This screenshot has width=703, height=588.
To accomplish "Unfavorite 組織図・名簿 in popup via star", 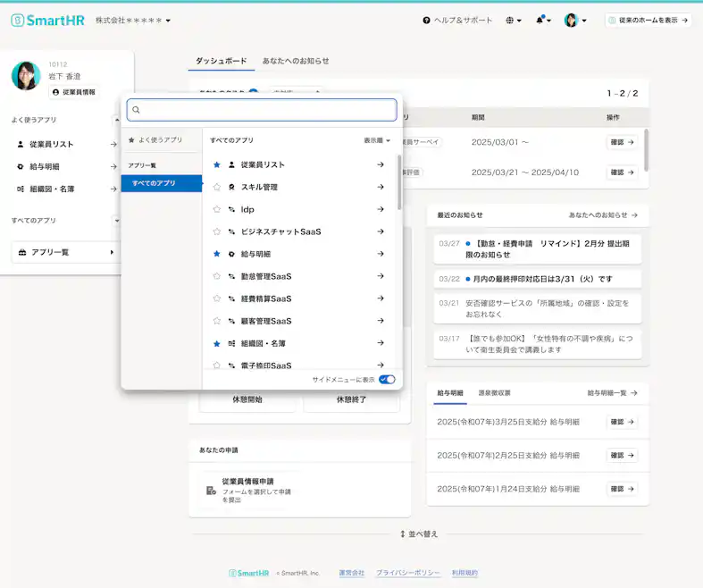I will [217, 343].
